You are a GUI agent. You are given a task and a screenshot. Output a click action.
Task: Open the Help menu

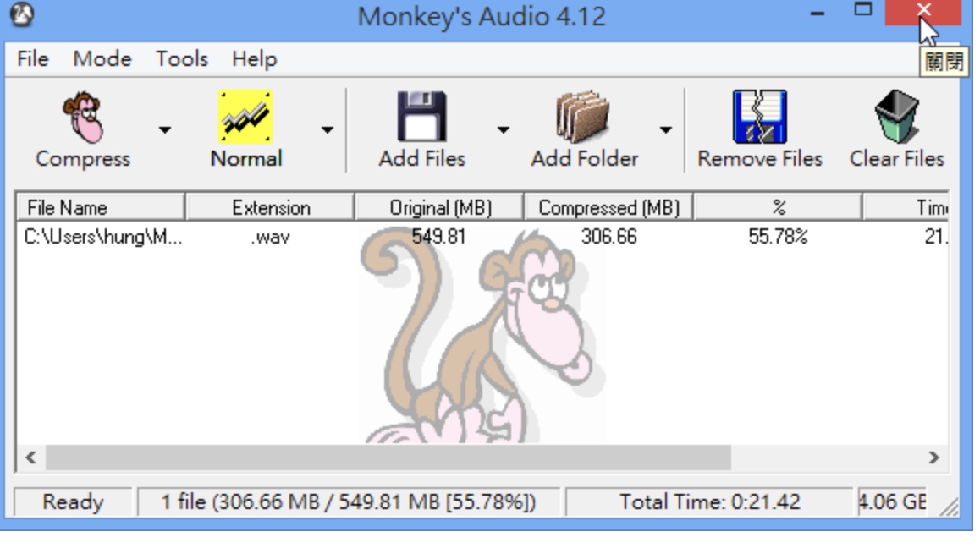tap(254, 59)
